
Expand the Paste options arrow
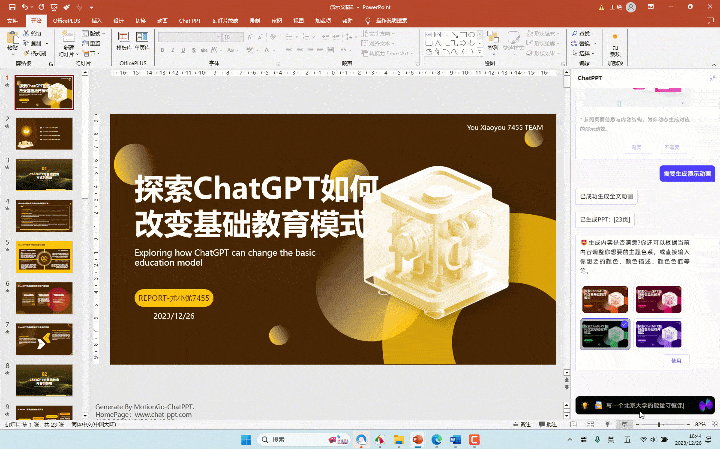12,54
